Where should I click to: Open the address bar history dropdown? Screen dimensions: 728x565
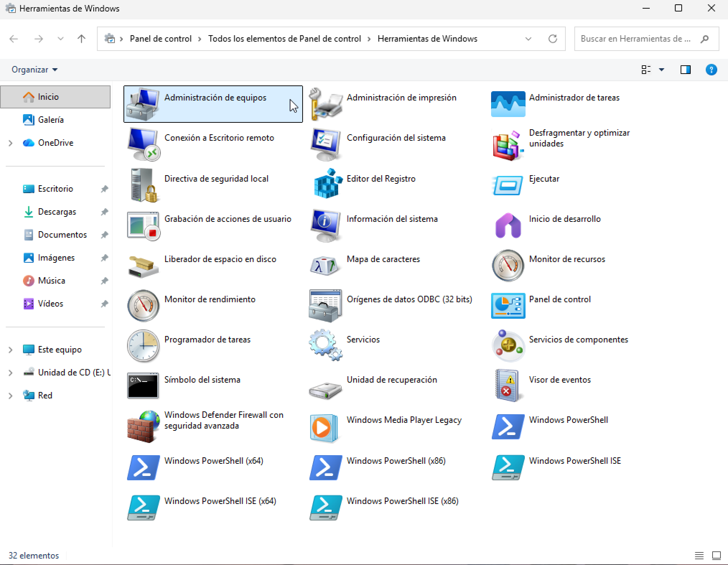click(x=528, y=39)
